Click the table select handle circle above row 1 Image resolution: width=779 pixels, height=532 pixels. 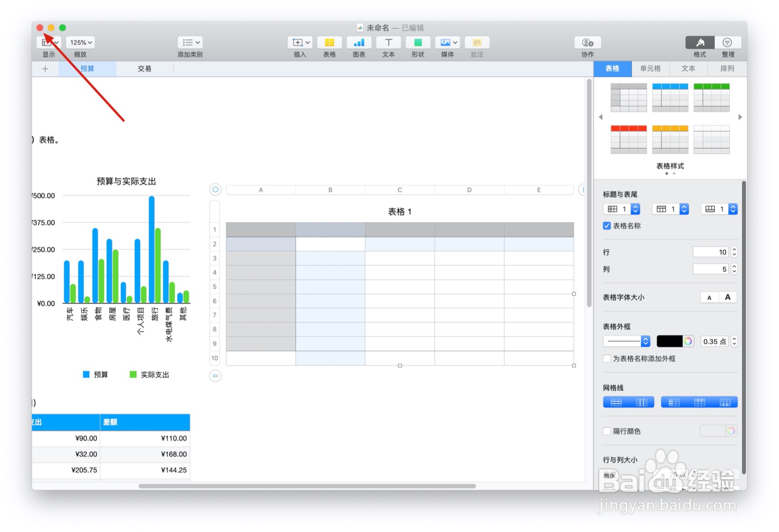(x=215, y=189)
